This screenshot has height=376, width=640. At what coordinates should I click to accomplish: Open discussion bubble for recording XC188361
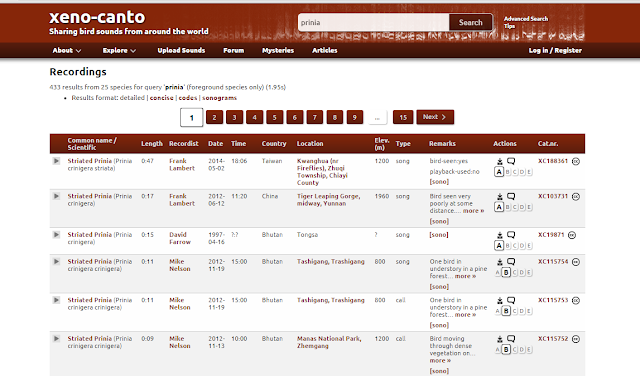(x=511, y=161)
